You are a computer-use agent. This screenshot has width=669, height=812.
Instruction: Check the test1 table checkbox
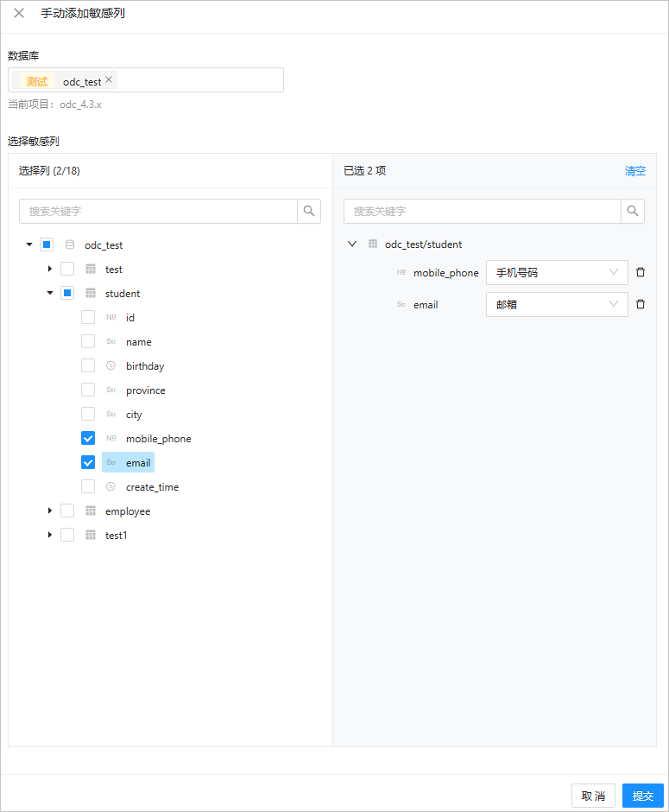coord(67,535)
